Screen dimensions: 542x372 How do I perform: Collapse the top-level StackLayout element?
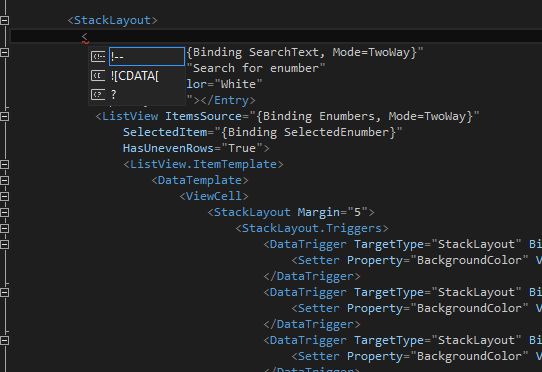[x=4, y=20]
